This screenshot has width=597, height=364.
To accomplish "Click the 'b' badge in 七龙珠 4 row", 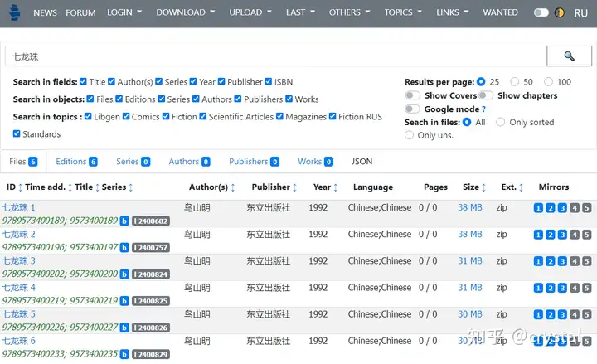I will click(124, 301).
